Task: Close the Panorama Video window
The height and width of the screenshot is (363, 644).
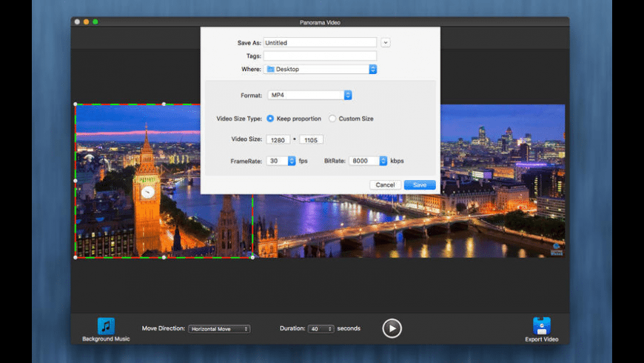Action: 77,21
